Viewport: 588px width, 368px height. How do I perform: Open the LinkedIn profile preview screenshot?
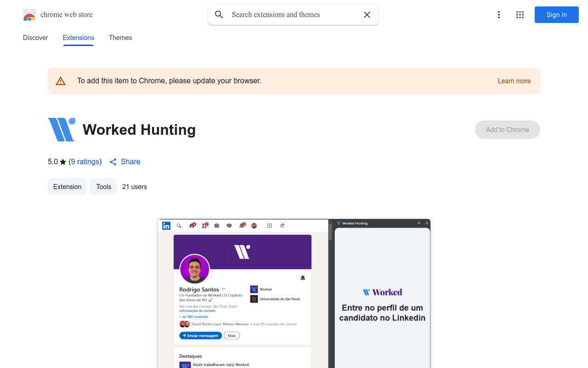[x=294, y=293]
